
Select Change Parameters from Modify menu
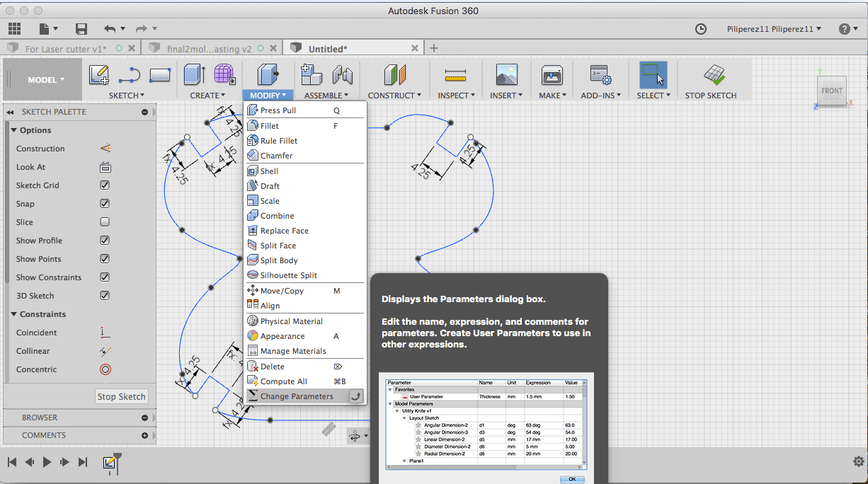296,396
